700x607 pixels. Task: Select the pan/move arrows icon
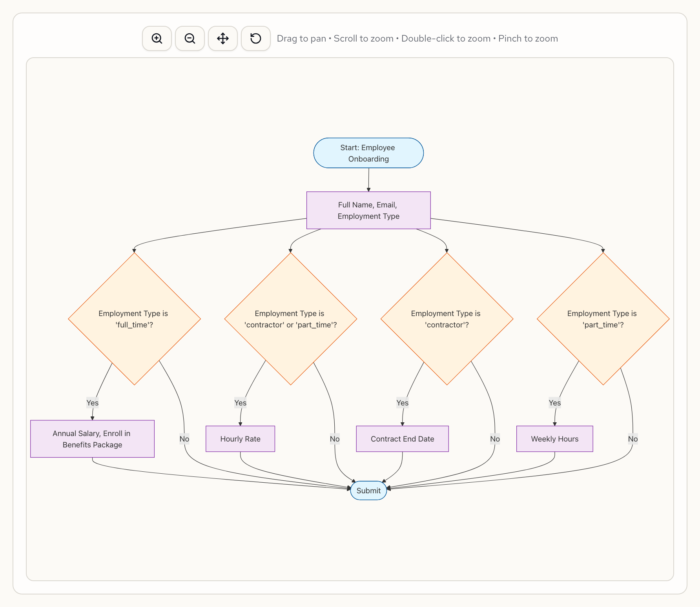point(223,38)
